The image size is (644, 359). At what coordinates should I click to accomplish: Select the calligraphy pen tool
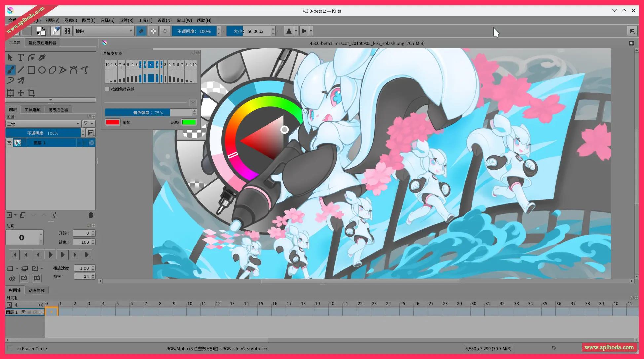coord(42,58)
